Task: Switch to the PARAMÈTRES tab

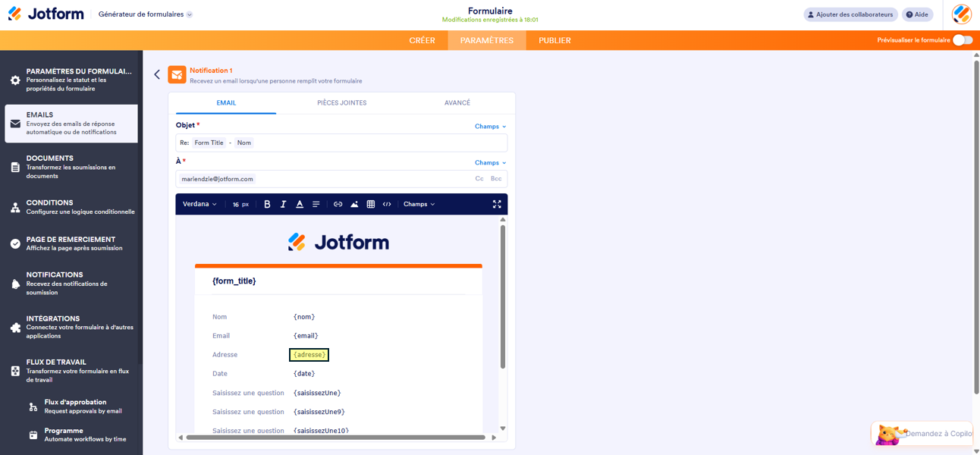Action: pos(487,40)
